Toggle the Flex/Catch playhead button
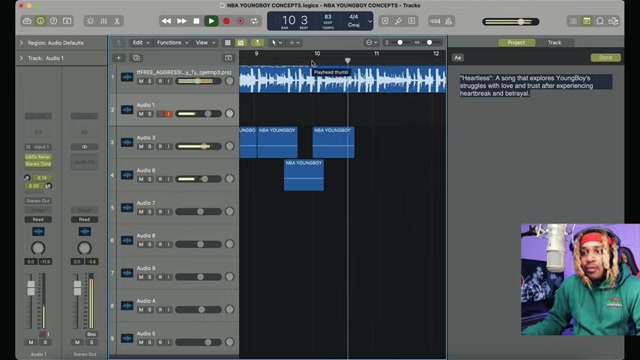Screen dimensions: 640x360 [x=257, y=42]
